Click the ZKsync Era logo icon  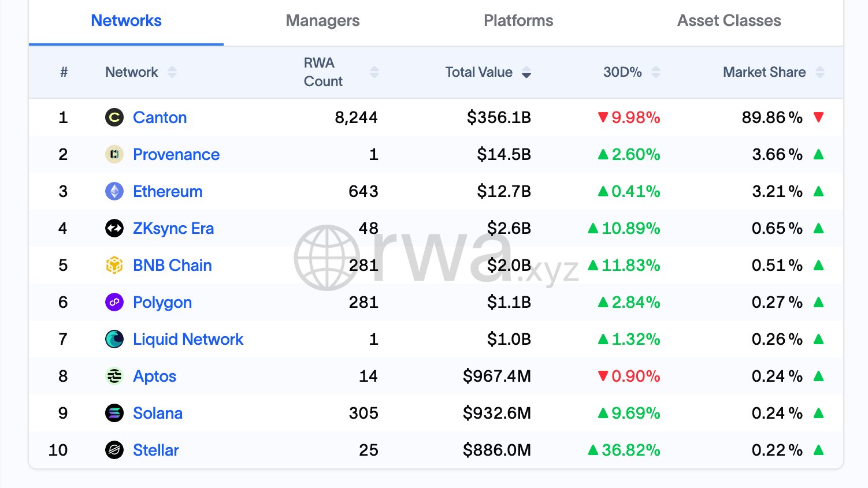tap(114, 229)
